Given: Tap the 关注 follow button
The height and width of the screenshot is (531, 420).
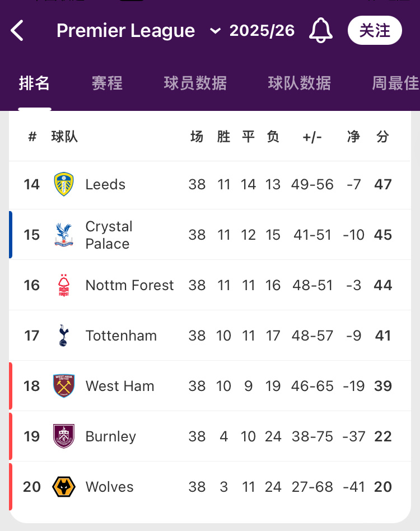Looking at the screenshot, I should point(375,30).
